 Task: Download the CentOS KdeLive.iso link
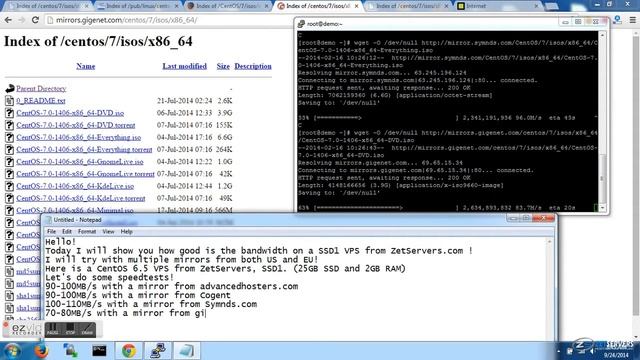(x=75, y=186)
